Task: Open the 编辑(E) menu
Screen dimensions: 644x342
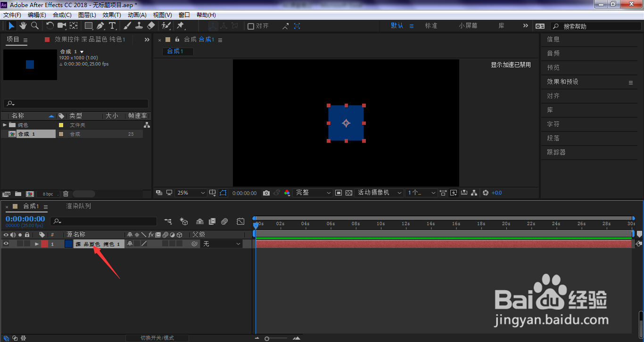Action: (x=37, y=15)
